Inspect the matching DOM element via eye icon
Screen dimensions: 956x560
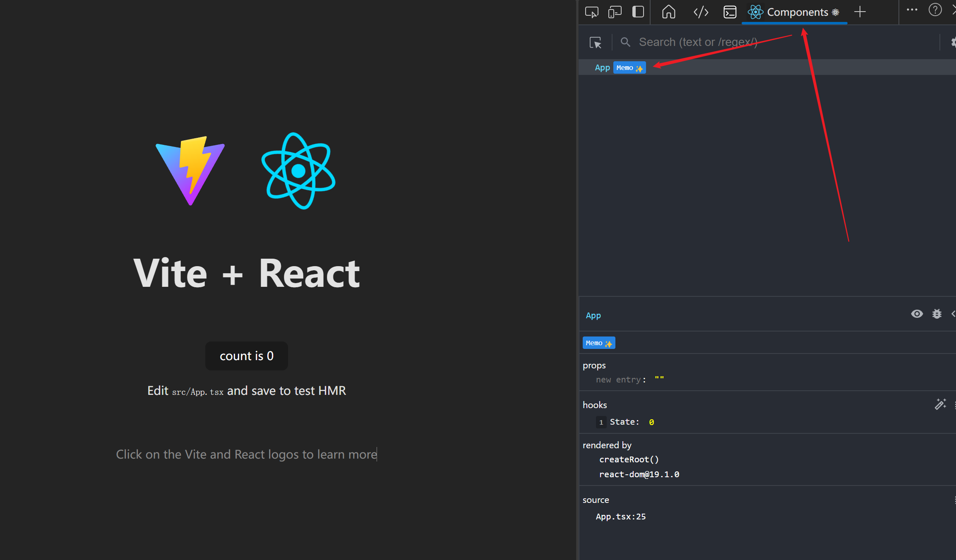click(x=917, y=314)
